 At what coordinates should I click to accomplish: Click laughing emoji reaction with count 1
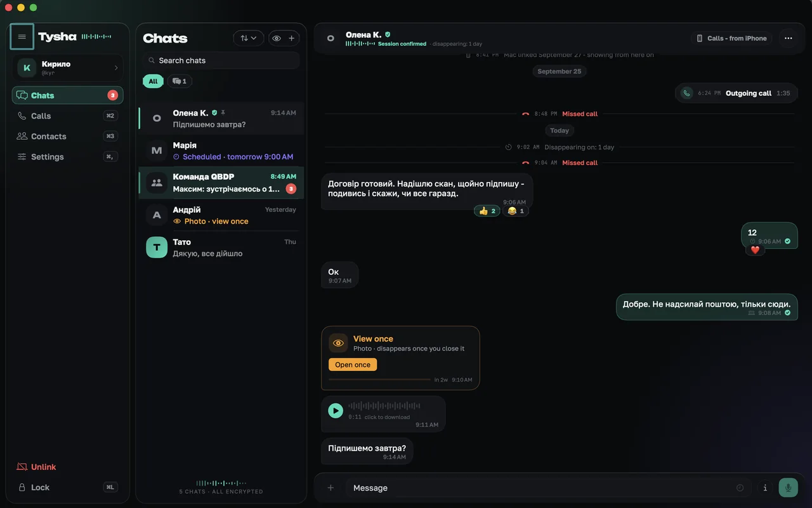(x=516, y=211)
